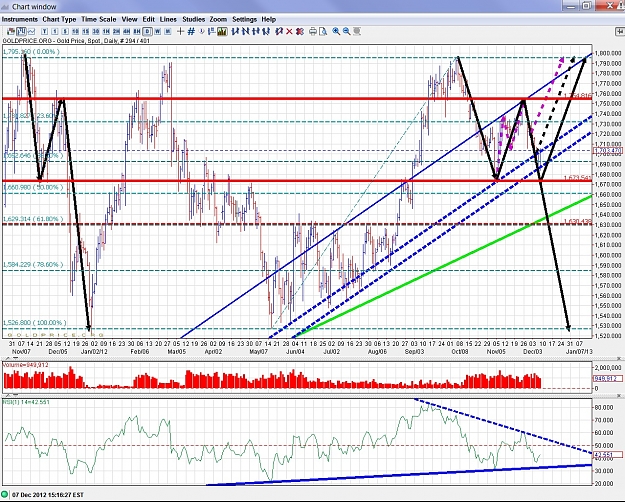Switch to bar chart type icon

click(x=21, y=31)
